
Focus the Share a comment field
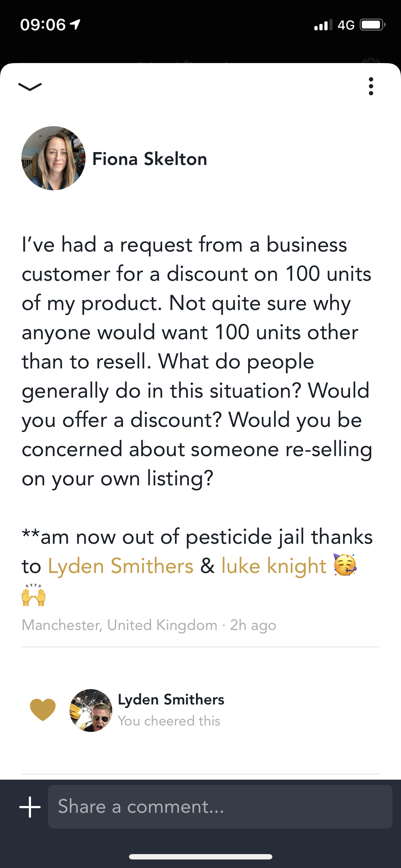[x=220, y=807]
